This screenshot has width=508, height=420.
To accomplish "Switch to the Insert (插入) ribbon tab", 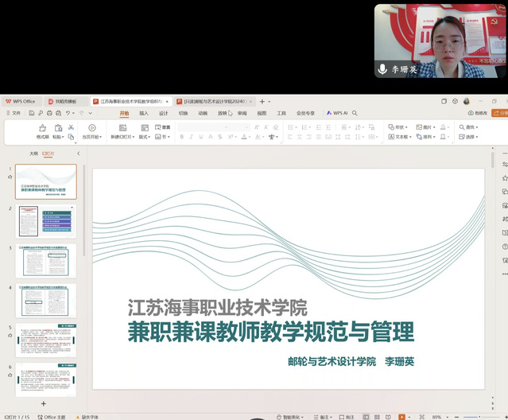I will click(144, 113).
